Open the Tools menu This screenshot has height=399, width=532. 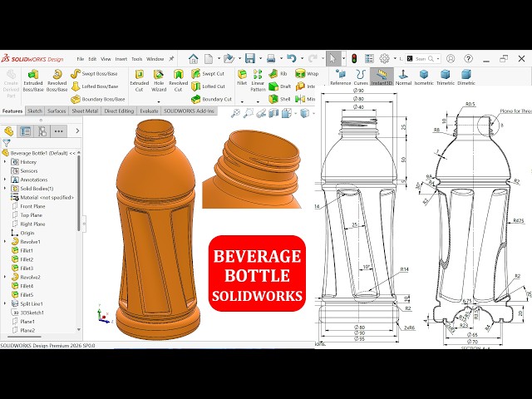(x=136, y=59)
